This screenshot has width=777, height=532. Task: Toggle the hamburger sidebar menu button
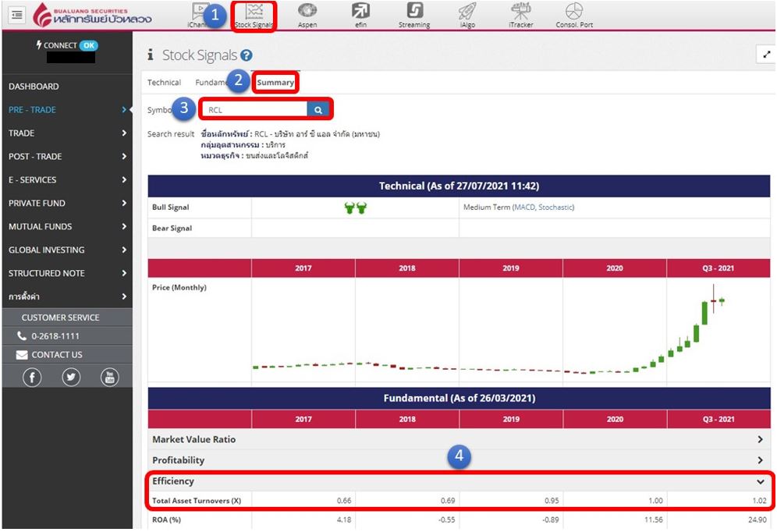pyautogui.click(x=17, y=15)
